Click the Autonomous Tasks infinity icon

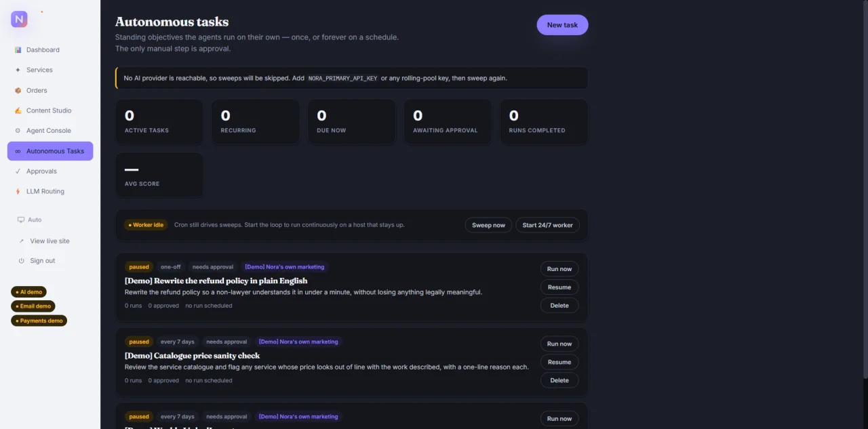tap(18, 151)
